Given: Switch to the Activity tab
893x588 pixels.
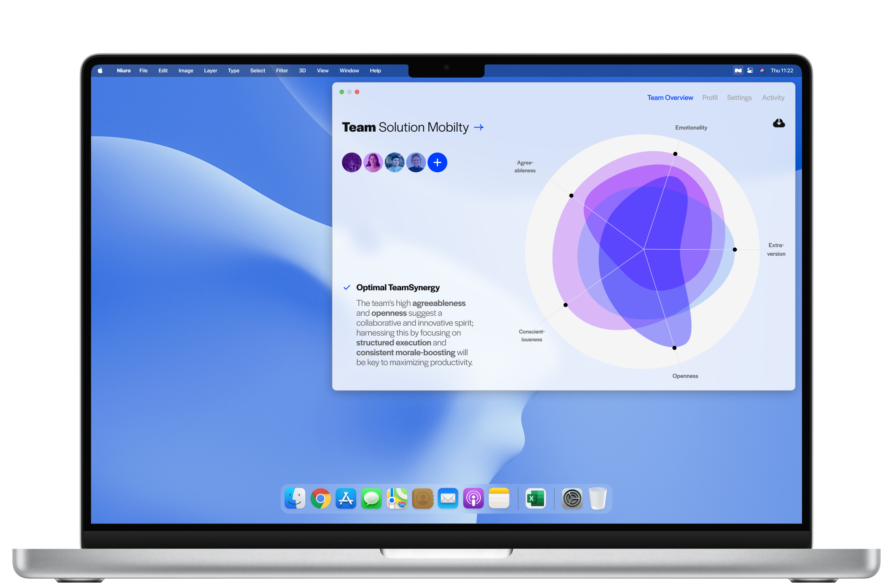Looking at the screenshot, I should click(773, 98).
